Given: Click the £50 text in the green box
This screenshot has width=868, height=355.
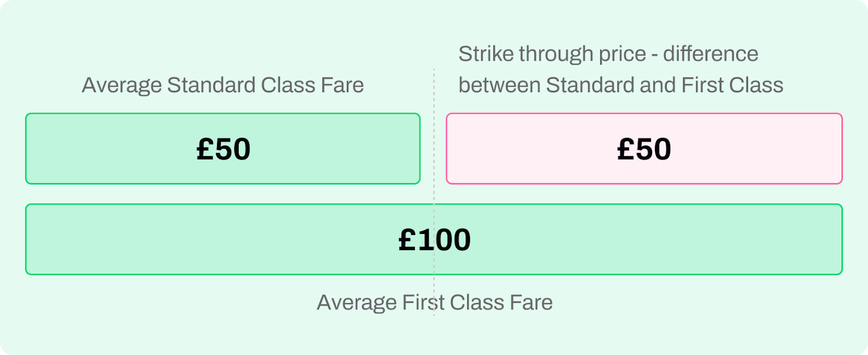Looking at the screenshot, I should pyautogui.click(x=223, y=149).
